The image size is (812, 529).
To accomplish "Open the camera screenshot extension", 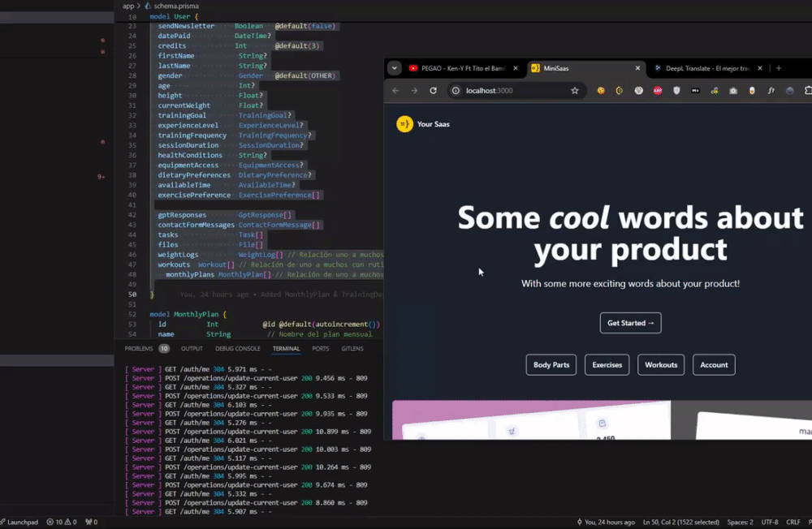I will click(733, 91).
